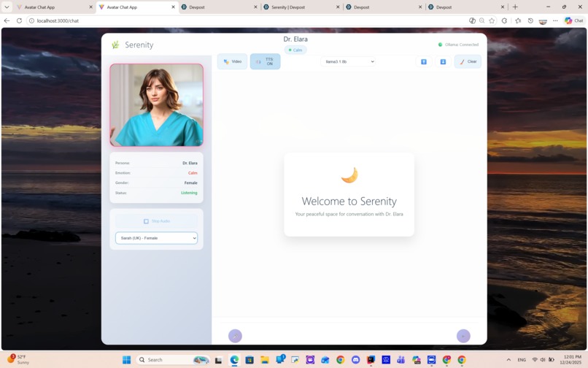Click the Calm badge under Dr. Elara
The width and height of the screenshot is (588, 368).
(x=295, y=50)
